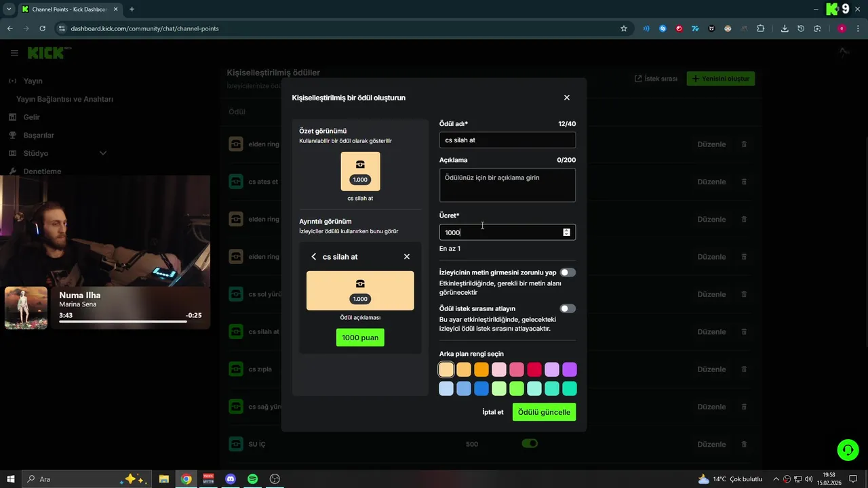Select the bright green background color swatch
The height and width of the screenshot is (488, 868).
pyautogui.click(x=517, y=388)
